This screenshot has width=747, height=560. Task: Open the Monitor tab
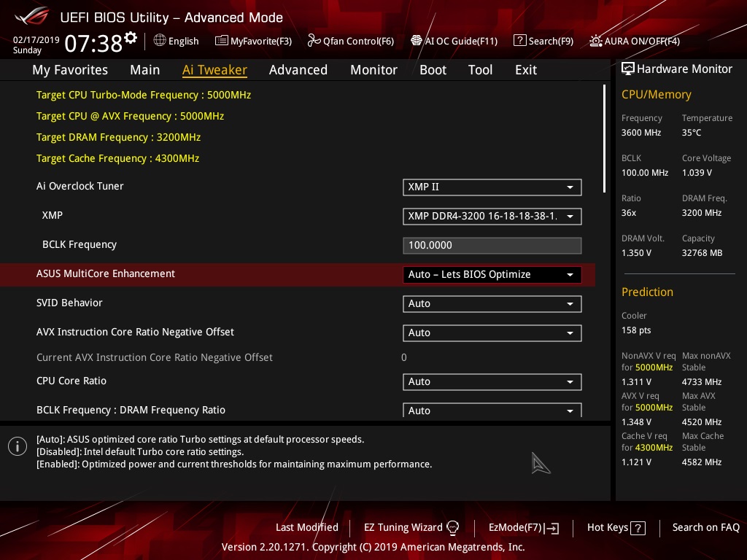(x=373, y=70)
